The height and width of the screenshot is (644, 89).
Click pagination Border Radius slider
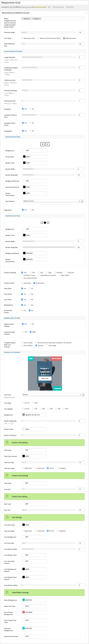pos(48,247)
